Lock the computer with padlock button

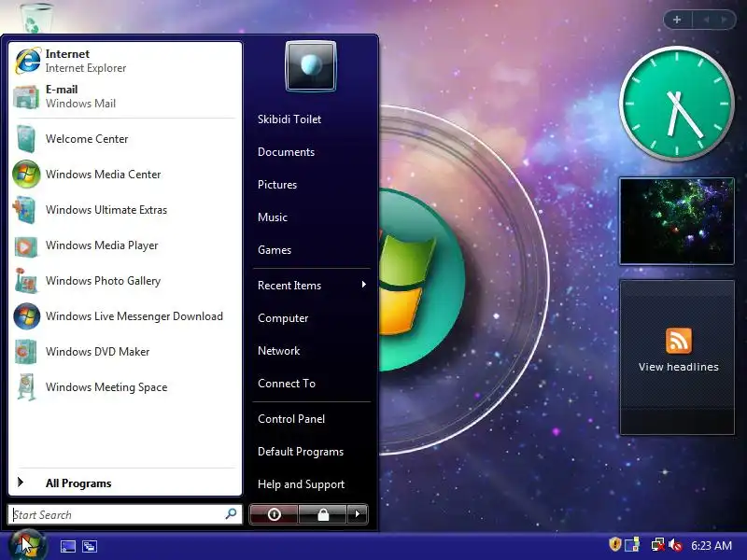(x=323, y=514)
